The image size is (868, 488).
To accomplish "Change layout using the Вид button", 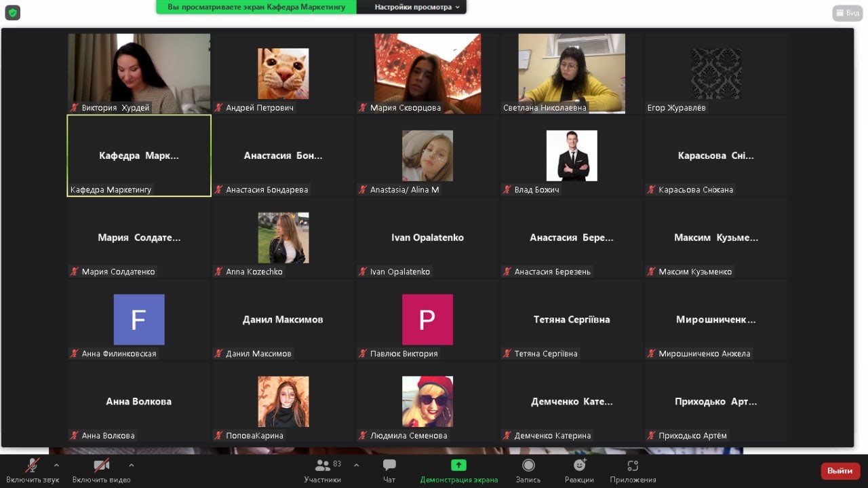I will [x=847, y=13].
